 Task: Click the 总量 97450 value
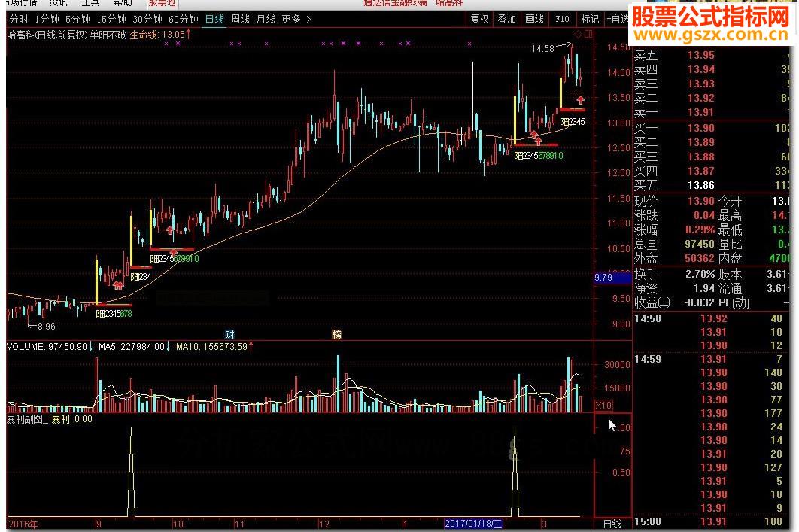700,244
